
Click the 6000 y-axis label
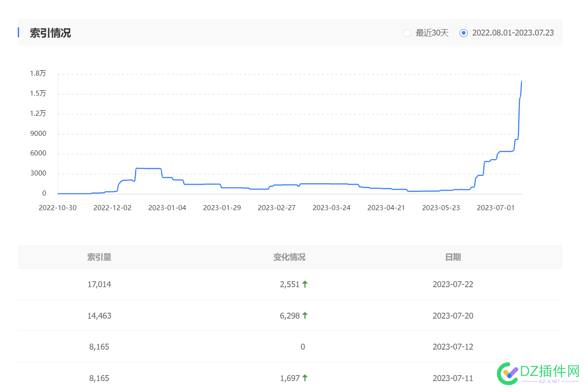pos(38,153)
